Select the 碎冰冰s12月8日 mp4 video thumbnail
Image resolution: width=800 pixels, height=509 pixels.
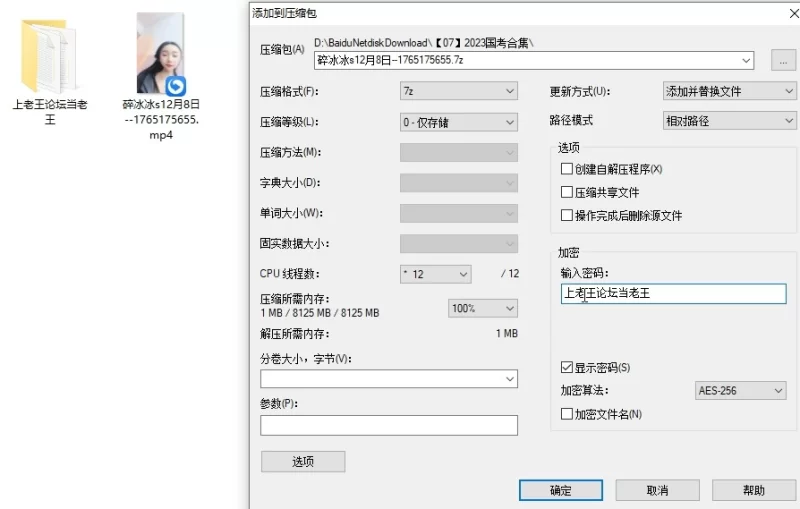click(x=161, y=54)
